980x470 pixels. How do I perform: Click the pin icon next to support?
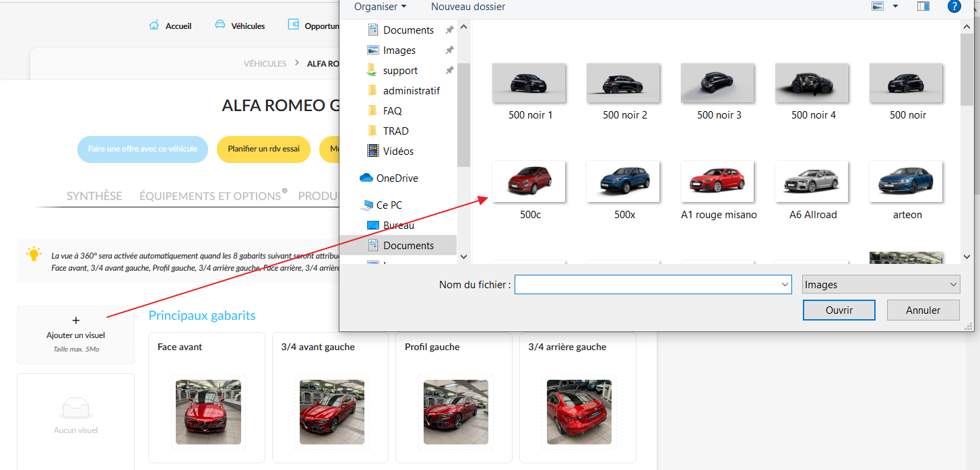pyautogui.click(x=449, y=71)
